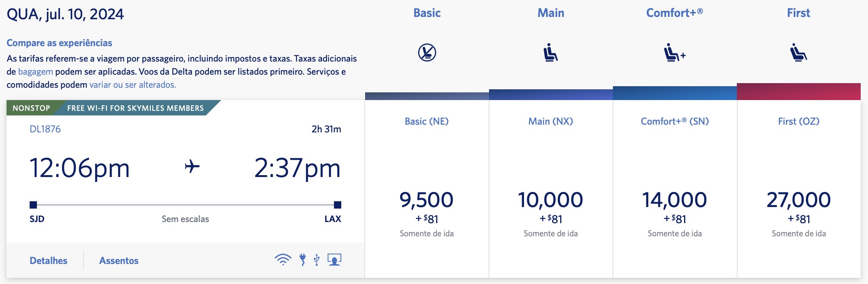Click the Main cabin seat icon
This screenshot has width=868, height=284.
tap(551, 52)
